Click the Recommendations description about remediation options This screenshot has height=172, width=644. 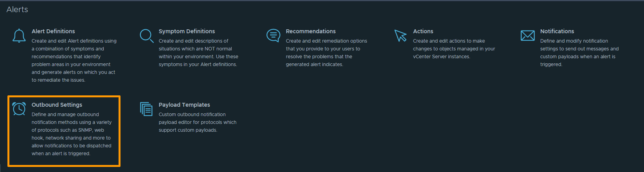coord(326,53)
